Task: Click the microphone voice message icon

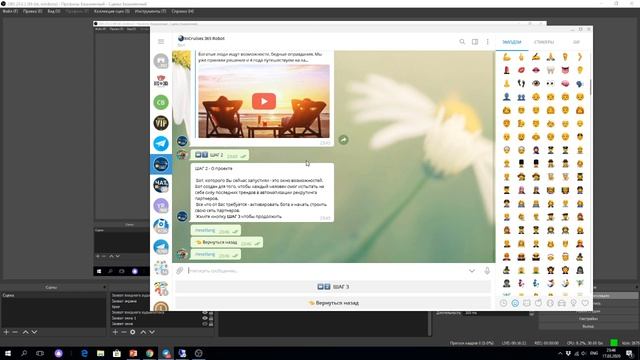Action: click(x=487, y=271)
